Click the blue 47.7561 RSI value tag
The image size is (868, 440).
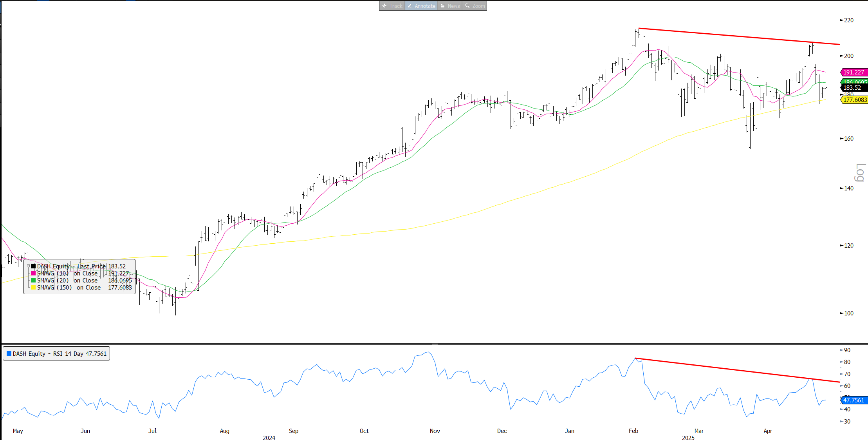coord(854,400)
